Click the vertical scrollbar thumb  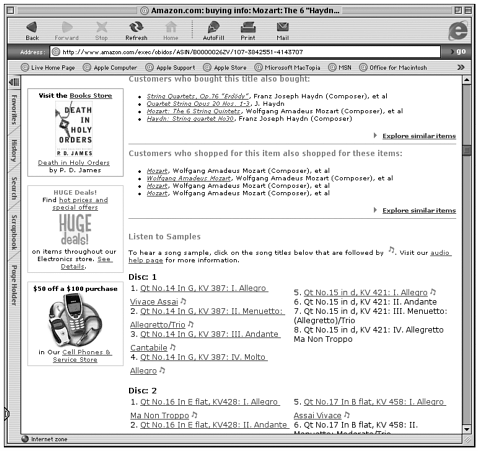point(467,151)
